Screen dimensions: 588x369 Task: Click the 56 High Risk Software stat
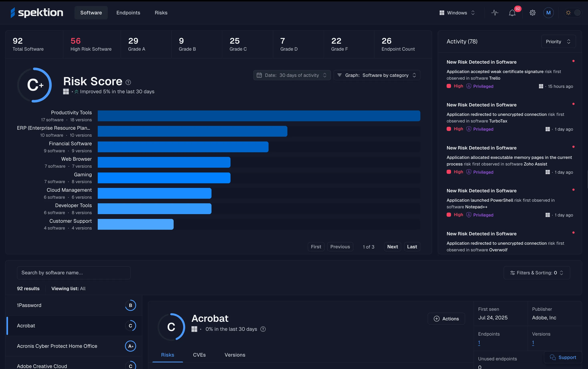pos(92,44)
